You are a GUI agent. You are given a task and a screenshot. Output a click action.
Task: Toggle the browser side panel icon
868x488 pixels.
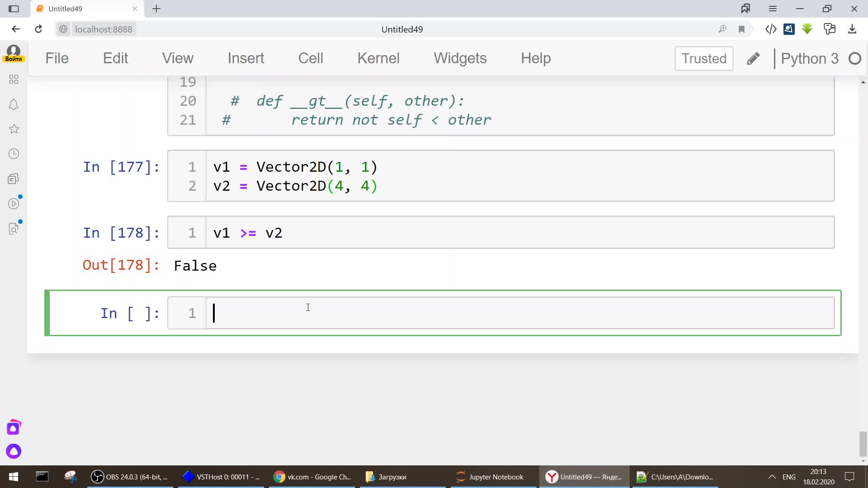click(14, 9)
